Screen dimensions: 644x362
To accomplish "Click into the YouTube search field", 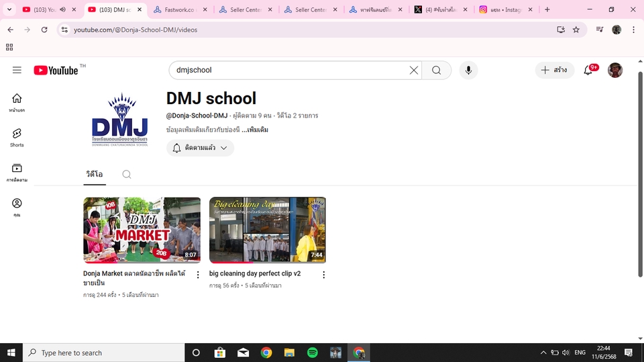I will (x=288, y=70).
